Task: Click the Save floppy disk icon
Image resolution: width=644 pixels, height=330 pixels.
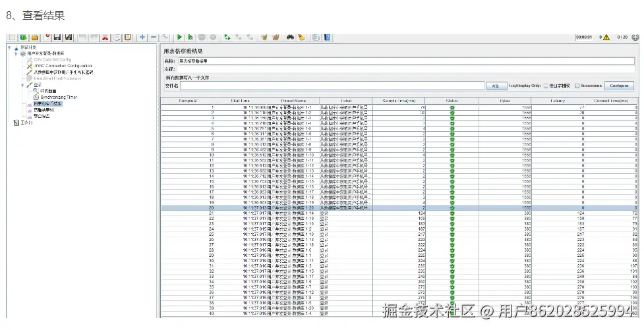Action: coord(57,38)
